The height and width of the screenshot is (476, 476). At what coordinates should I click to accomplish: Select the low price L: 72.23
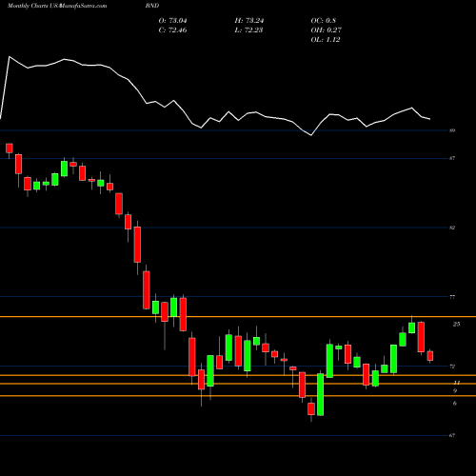point(249,30)
